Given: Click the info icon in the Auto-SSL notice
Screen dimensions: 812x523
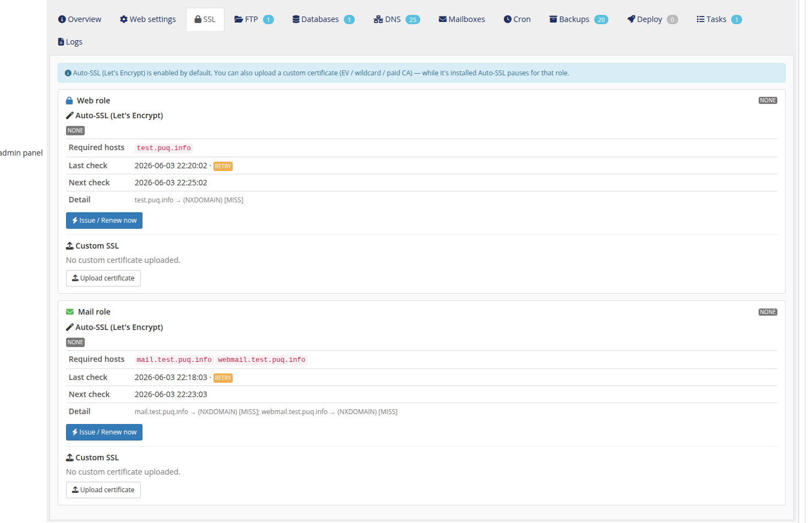Looking at the screenshot, I should click(x=68, y=73).
